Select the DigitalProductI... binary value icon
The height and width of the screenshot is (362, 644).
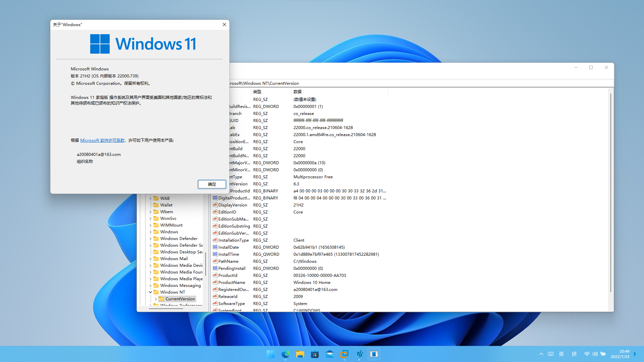coord(215,198)
